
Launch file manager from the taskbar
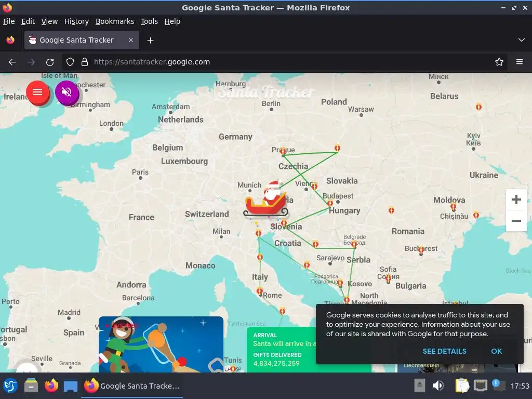pos(31,386)
